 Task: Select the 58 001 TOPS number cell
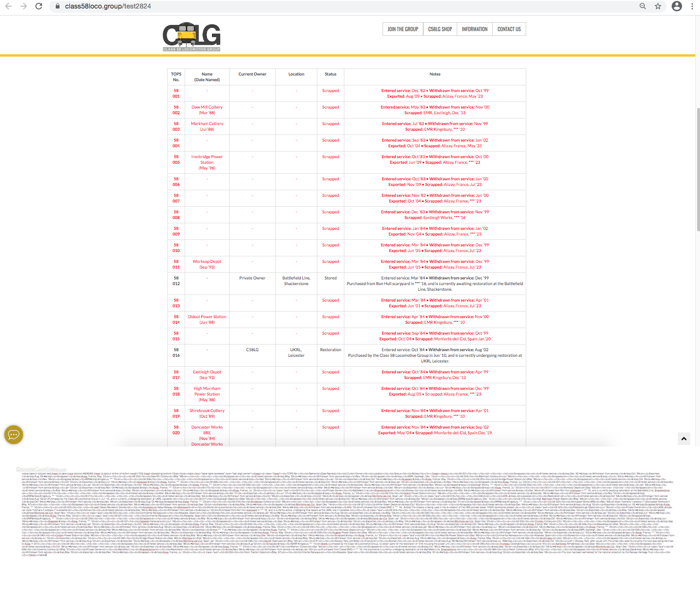tap(176, 93)
